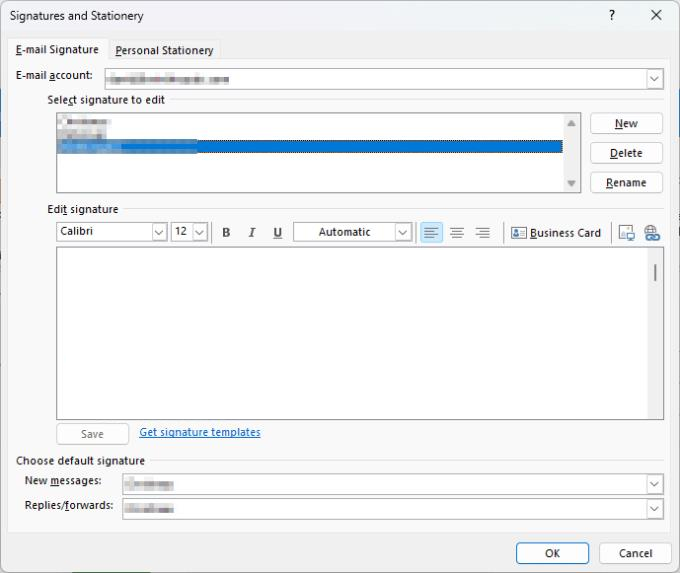Toggle Italic formatting for the signature
This screenshot has width=680, height=573.
click(x=252, y=232)
